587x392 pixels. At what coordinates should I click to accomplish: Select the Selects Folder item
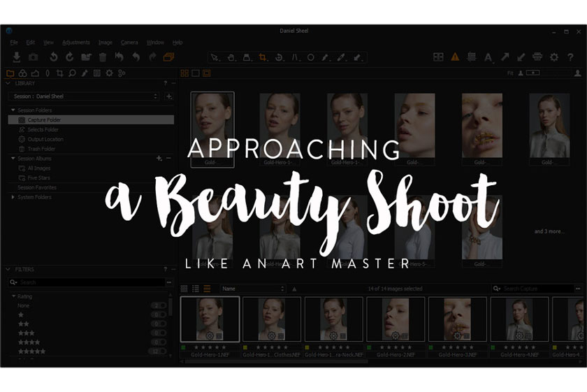coord(43,129)
